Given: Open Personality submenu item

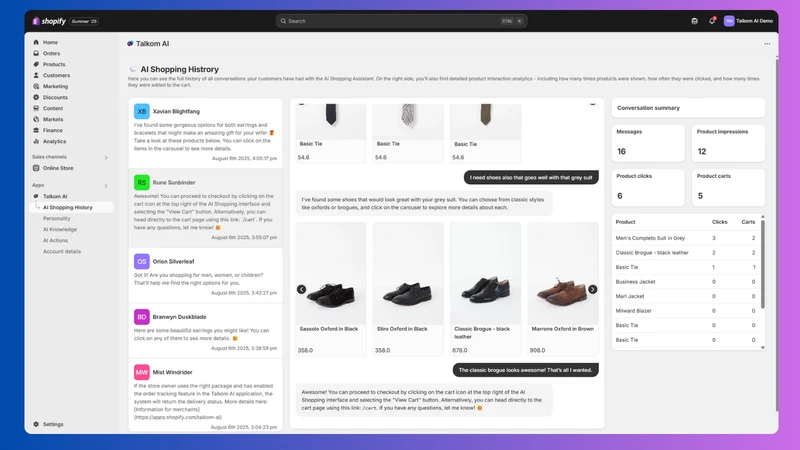Looking at the screenshot, I should [x=57, y=218].
